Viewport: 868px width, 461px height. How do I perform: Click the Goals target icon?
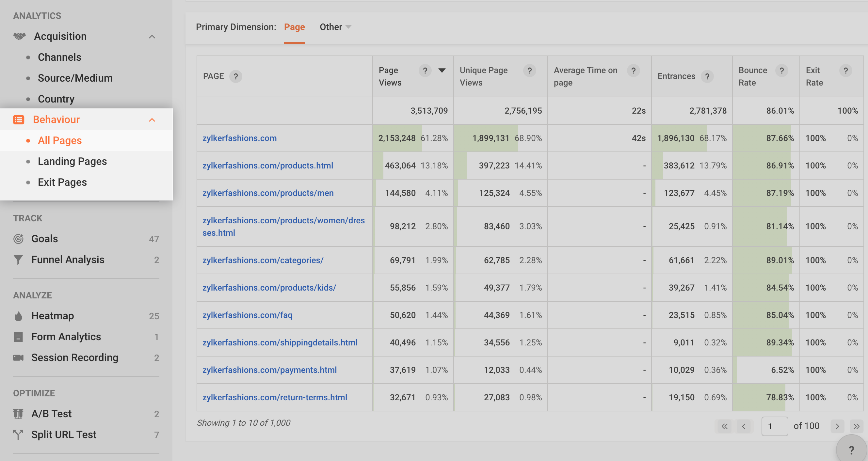click(x=19, y=239)
